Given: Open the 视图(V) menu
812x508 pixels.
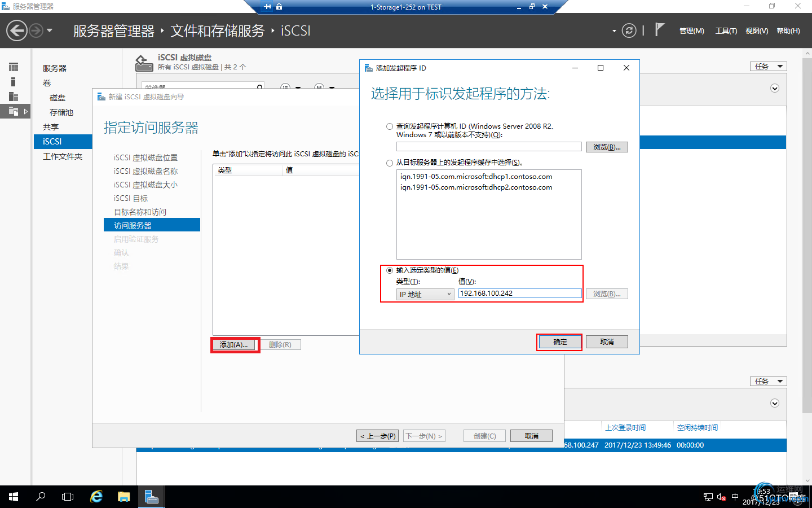Looking at the screenshot, I should (x=756, y=31).
